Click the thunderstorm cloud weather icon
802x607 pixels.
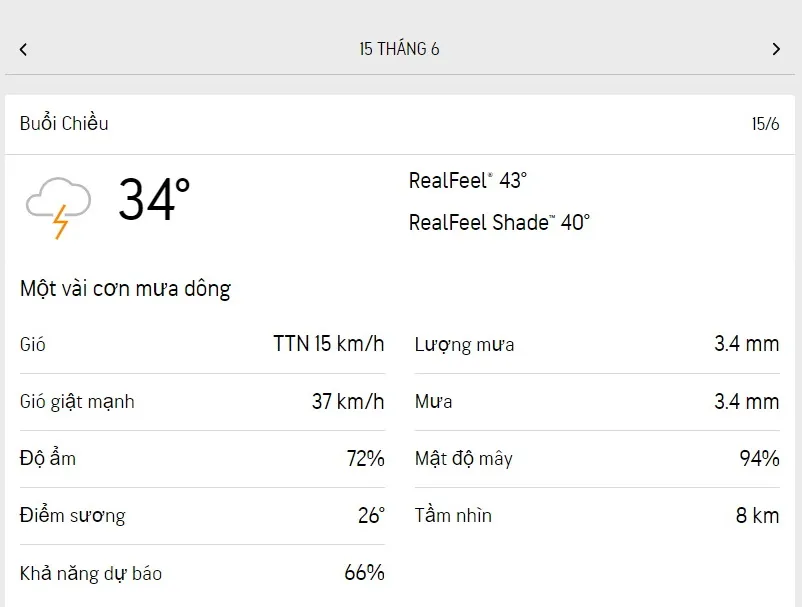(58, 206)
